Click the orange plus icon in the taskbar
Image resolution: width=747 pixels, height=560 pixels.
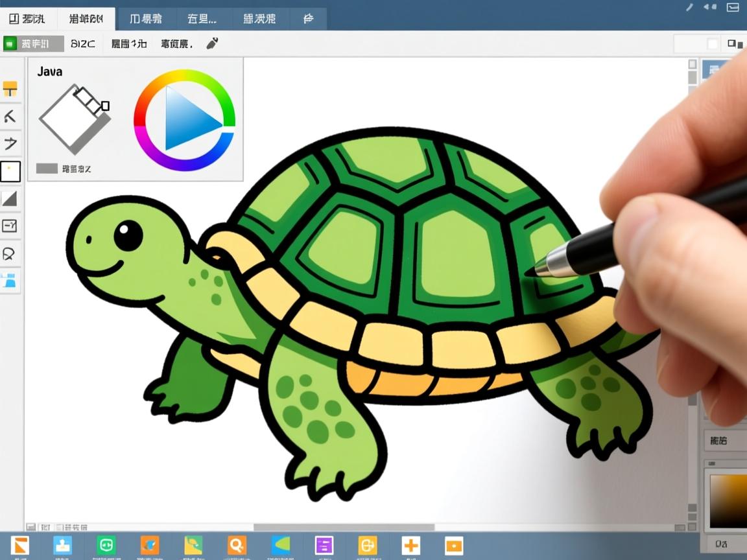(410, 545)
